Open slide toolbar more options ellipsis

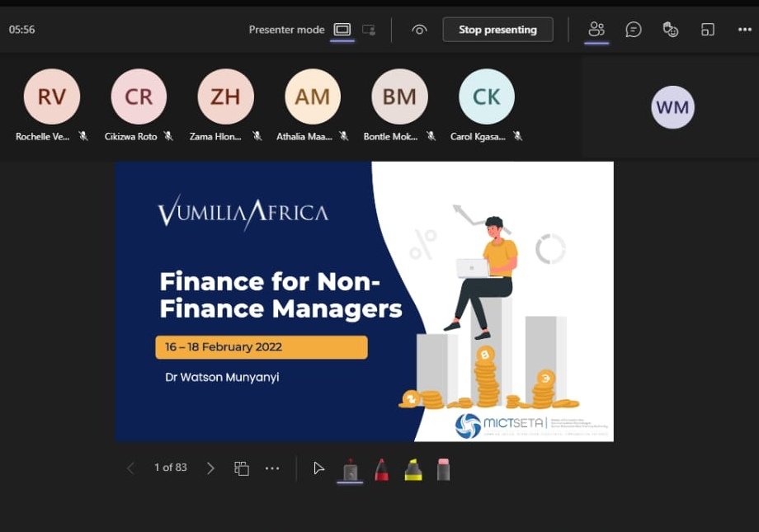point(272,468)
